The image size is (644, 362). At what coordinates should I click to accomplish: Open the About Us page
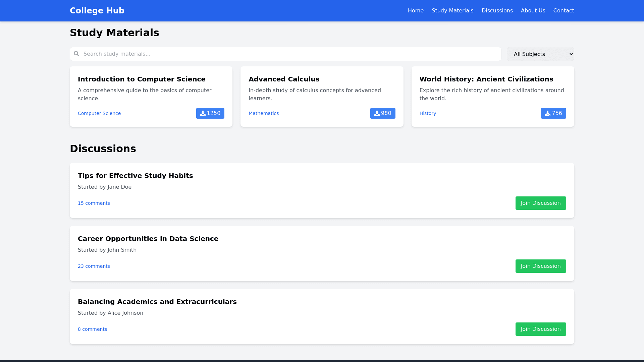(533, 11)
